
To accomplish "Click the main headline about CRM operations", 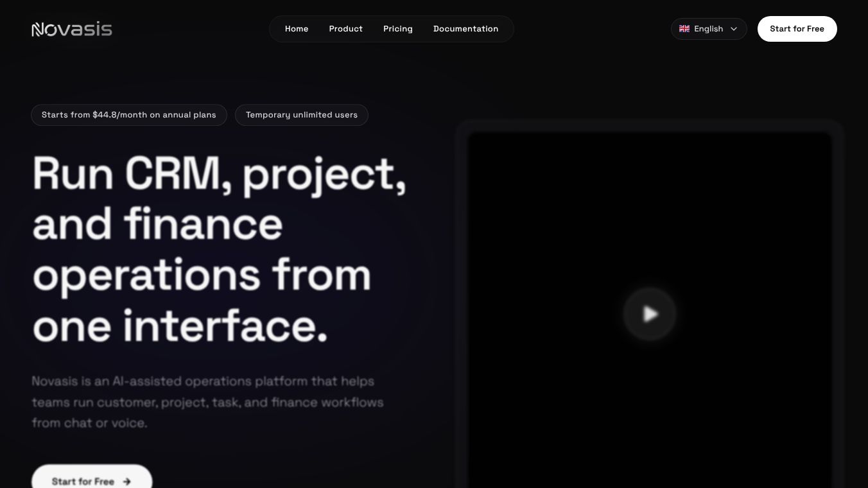I will (220, 249).
